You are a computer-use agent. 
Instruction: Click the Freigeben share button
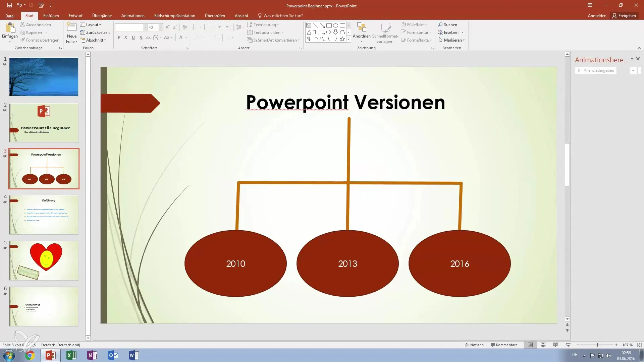(x=624, y=16)
